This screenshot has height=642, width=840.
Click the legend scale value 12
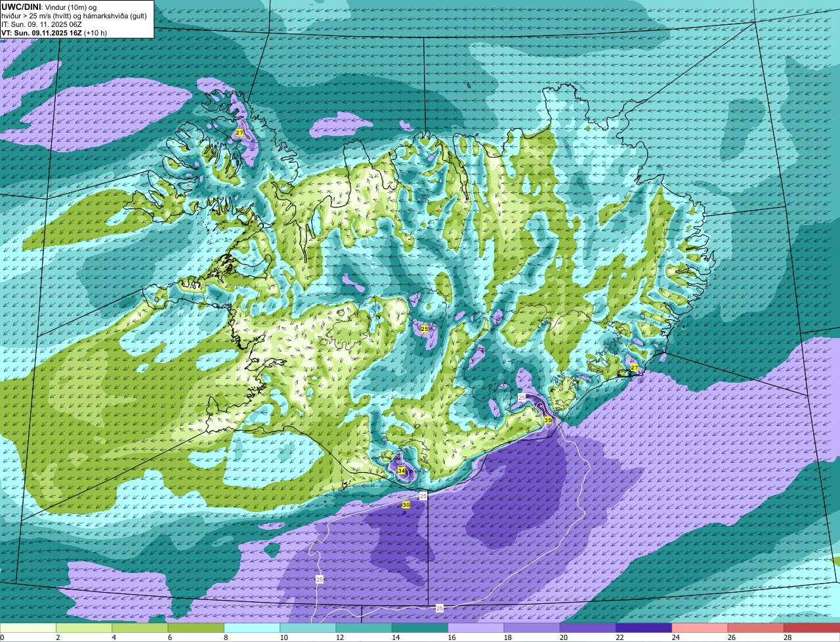pos(339,637)
